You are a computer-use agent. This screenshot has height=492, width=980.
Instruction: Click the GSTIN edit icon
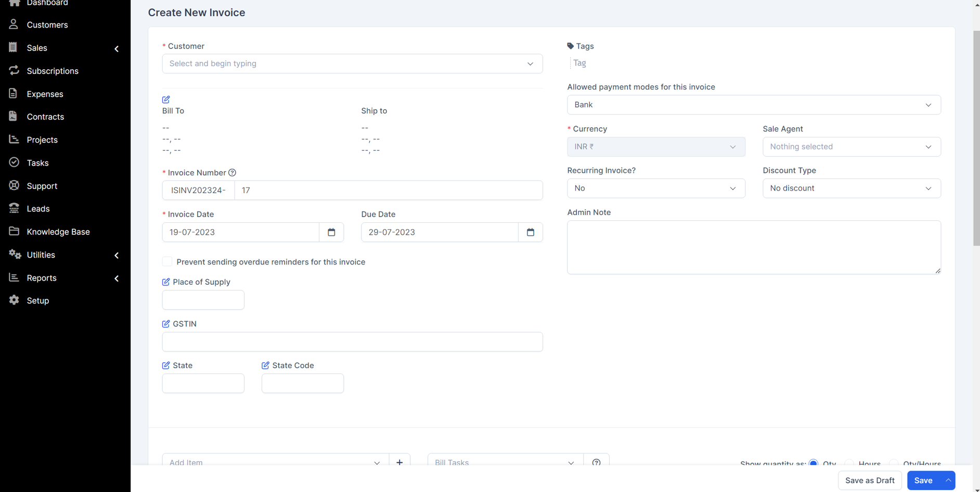pyautogui.click(x=166, y=324)
